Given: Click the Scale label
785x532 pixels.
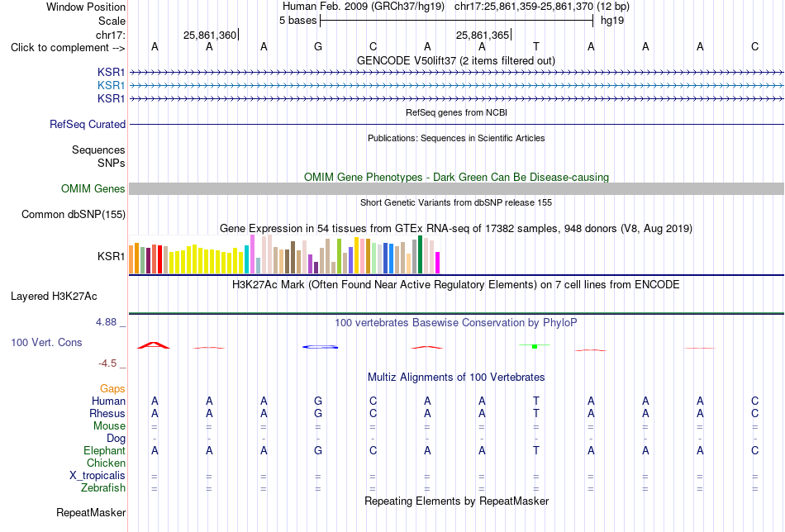Looking at the screenshot, I should coord(112,21).
